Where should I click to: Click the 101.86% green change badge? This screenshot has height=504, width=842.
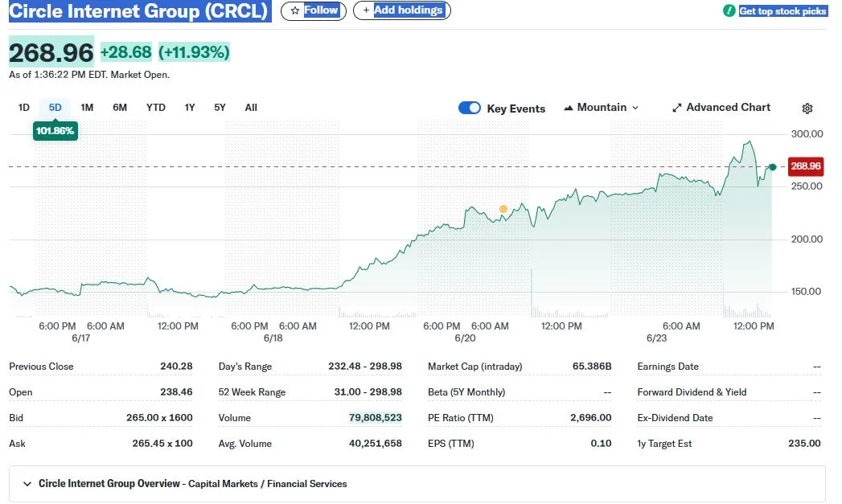55,131
